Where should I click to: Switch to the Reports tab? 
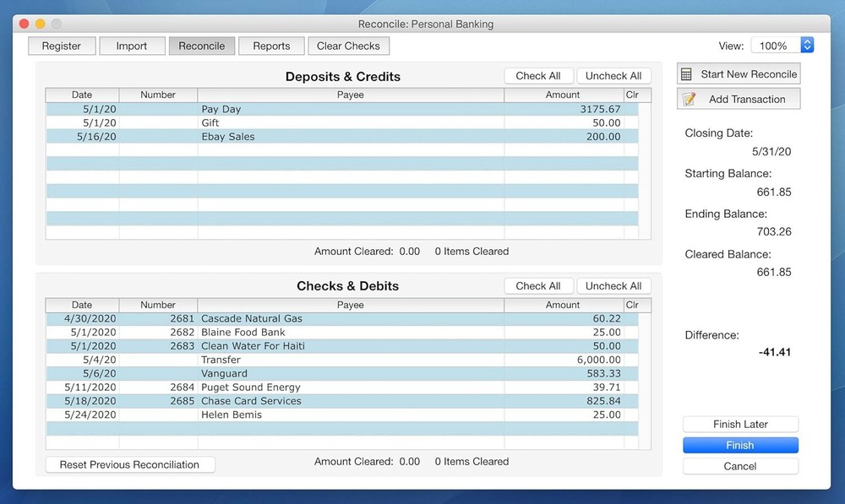pyautogui.click(x=271, y=46)
